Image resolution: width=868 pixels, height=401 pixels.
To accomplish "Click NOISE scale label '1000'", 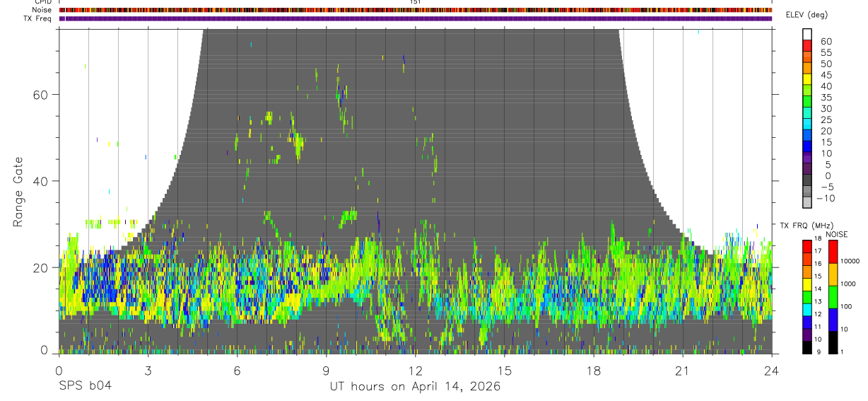I will pyautogui.click(x=848, y=284).
